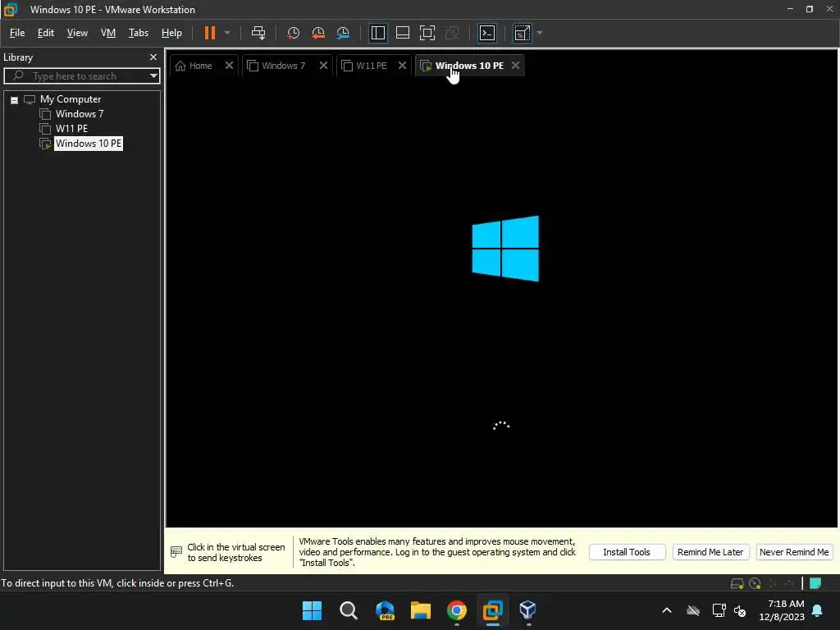Click the CD/DVD device status icon
The image size is (840, 630).
(x=755, y=583)
